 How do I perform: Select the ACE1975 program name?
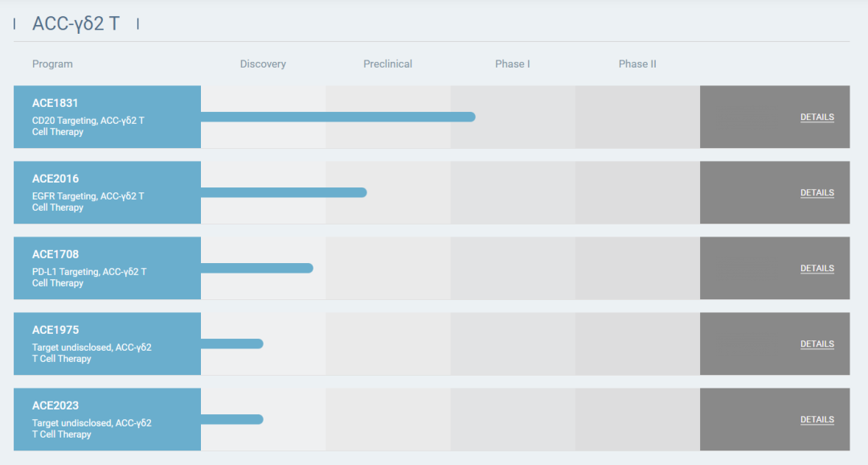[55, 331]
